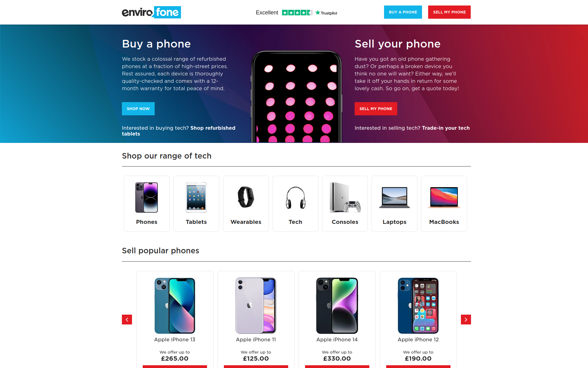Follow the Trade-in your tech link

(x=446, y=128)
